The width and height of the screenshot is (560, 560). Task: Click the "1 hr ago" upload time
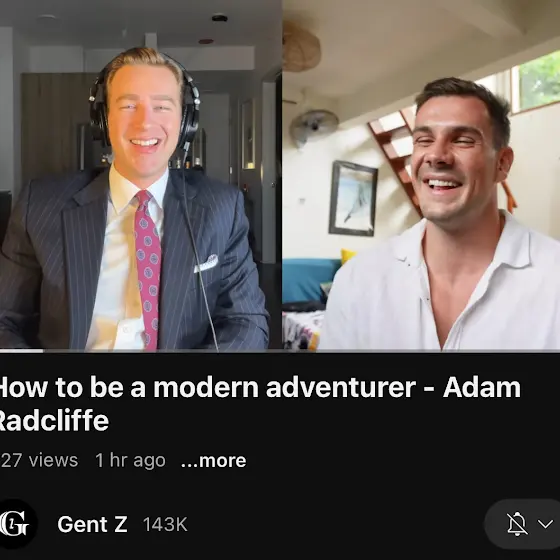click(x=130, y=460)
